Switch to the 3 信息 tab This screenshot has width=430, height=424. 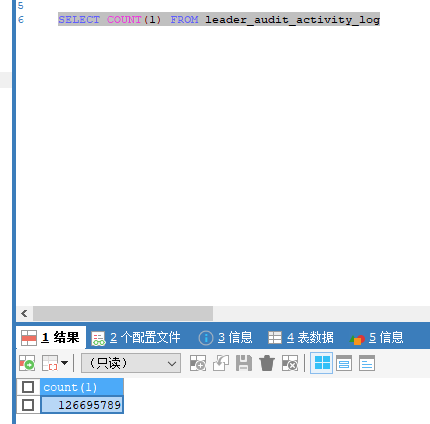pos(225,338)
